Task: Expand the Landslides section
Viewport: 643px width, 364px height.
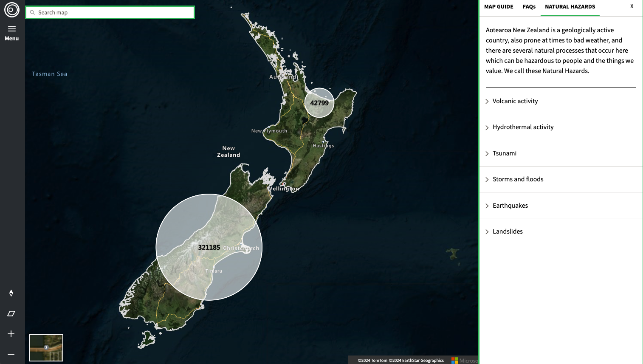Action: (561, 231)
